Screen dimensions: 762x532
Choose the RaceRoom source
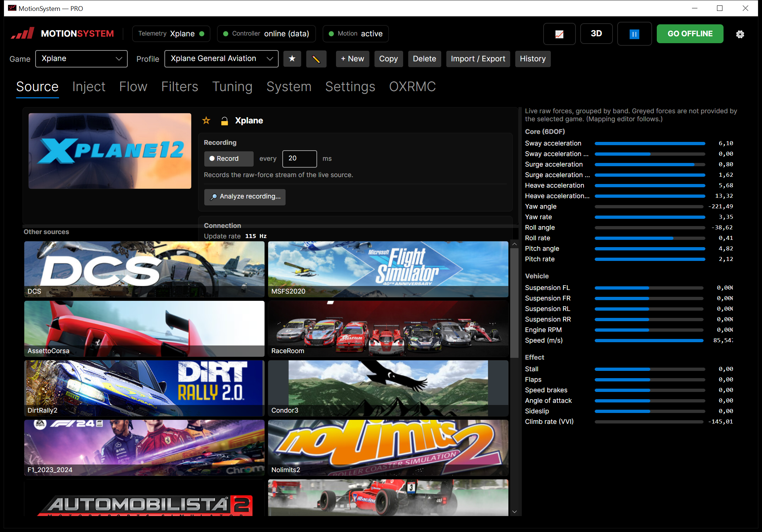pyautogui.click(x=388, y=329)
